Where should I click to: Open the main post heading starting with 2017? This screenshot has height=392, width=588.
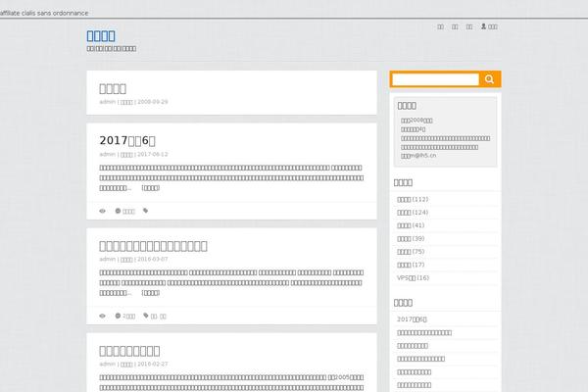pos(127,140)
